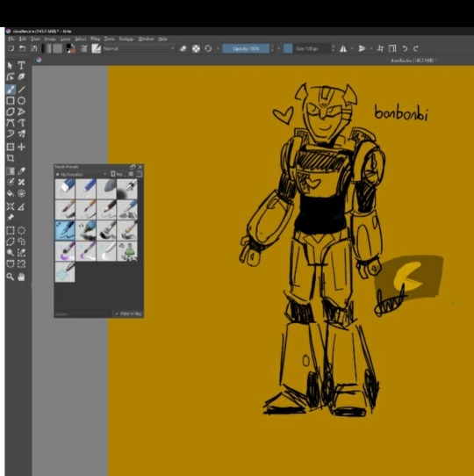Viewport: 474px width, 476px height.
Task: Open the dropdown arrow after the Opacity slider
Action: 279,48
